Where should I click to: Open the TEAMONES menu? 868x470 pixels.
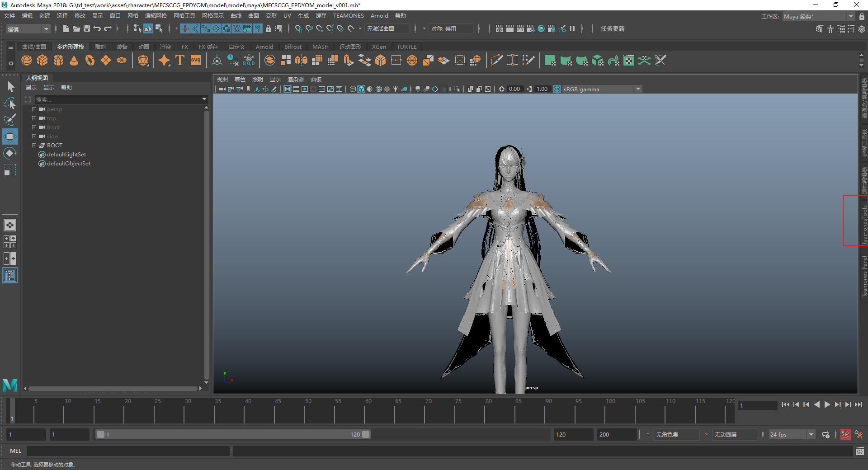[348, 16]
